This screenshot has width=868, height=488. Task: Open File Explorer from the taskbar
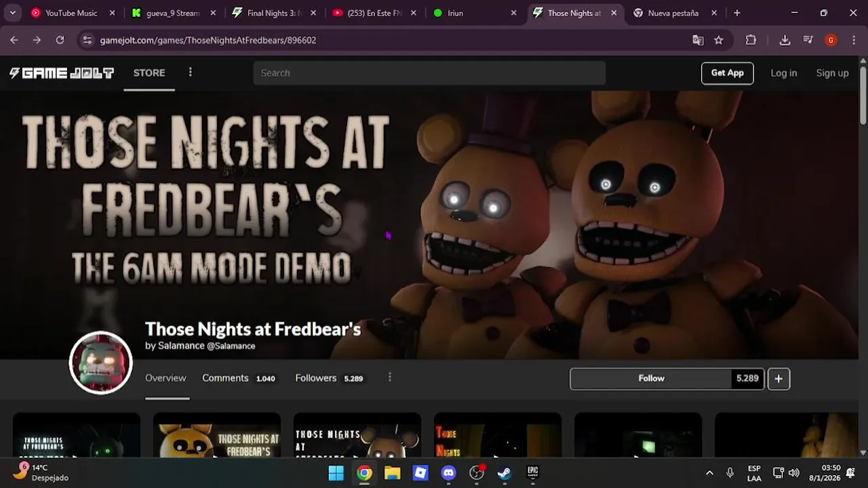pyautogui.click(x=393, y=472)
